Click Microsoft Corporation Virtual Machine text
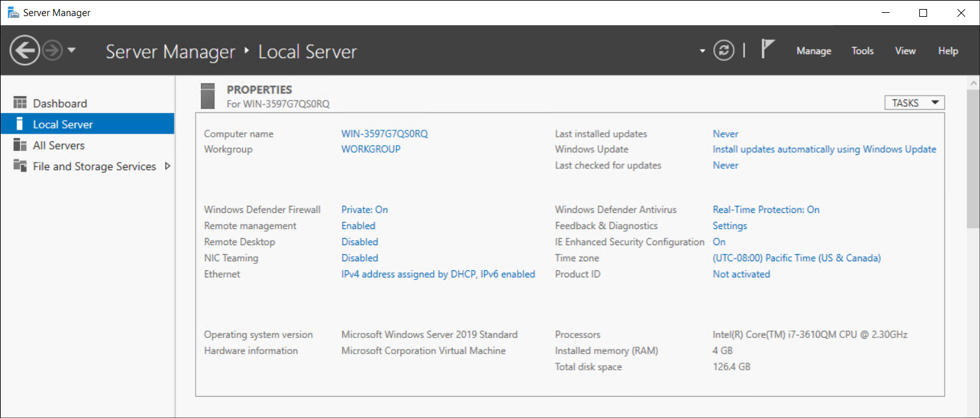Image resolution: width=980 pixels, height=418 pixels. (424, 351)
